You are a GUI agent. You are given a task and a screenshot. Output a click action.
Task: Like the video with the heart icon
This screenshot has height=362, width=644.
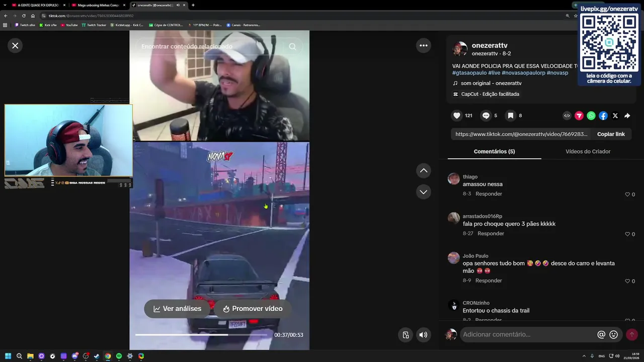click(x=457, y=116)
